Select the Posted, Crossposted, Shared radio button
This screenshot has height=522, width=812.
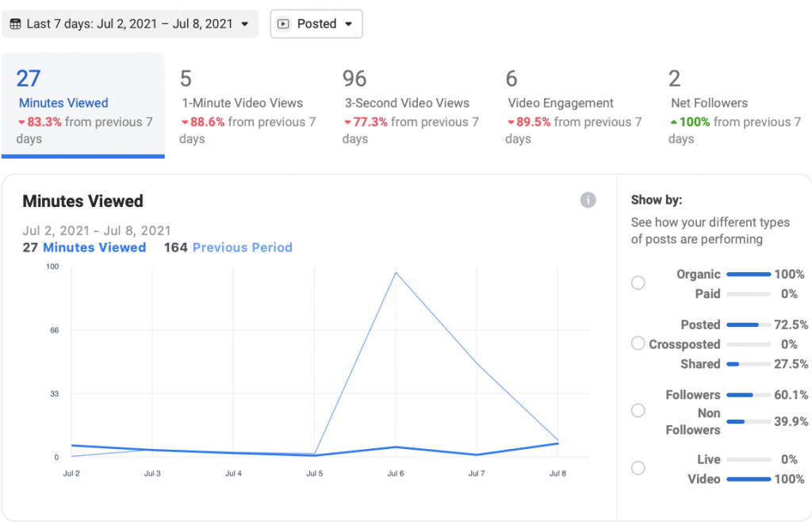click(x=638, y=344)
